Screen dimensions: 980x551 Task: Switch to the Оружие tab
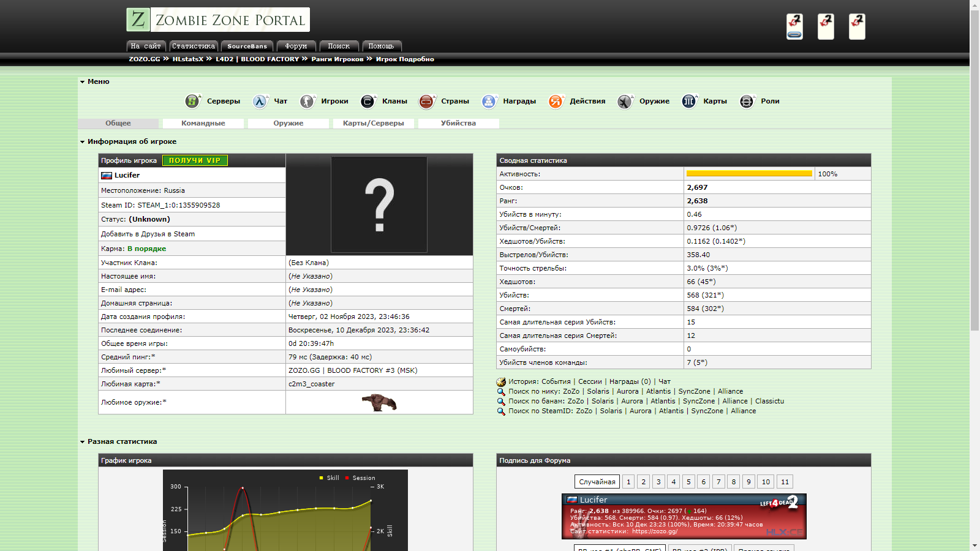[x=288, y=123]
